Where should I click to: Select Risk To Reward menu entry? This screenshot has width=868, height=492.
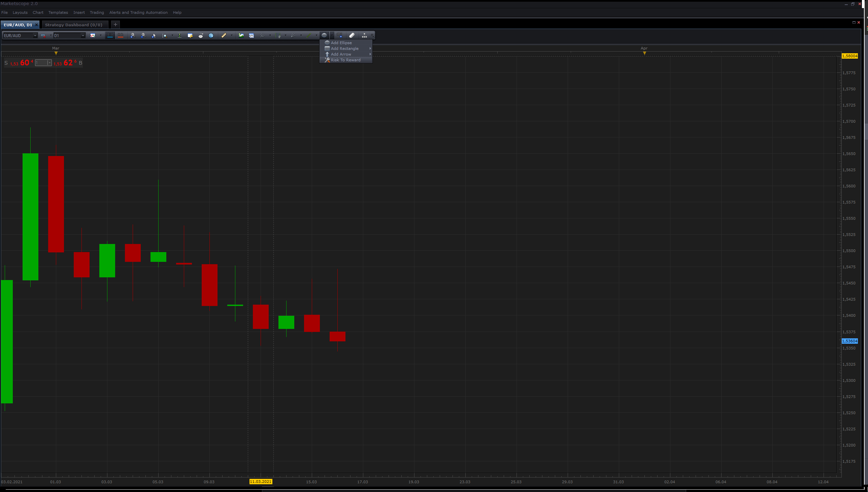pos(346,60)
